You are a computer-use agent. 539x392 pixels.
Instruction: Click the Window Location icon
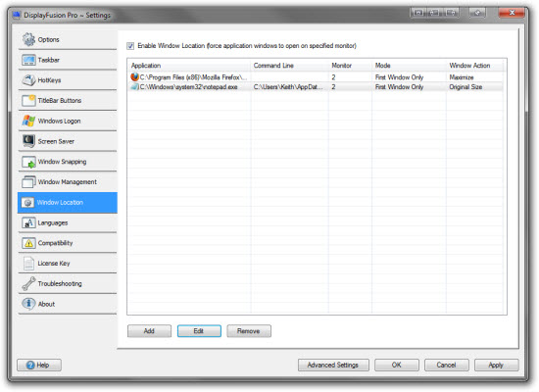coord(27,202)
